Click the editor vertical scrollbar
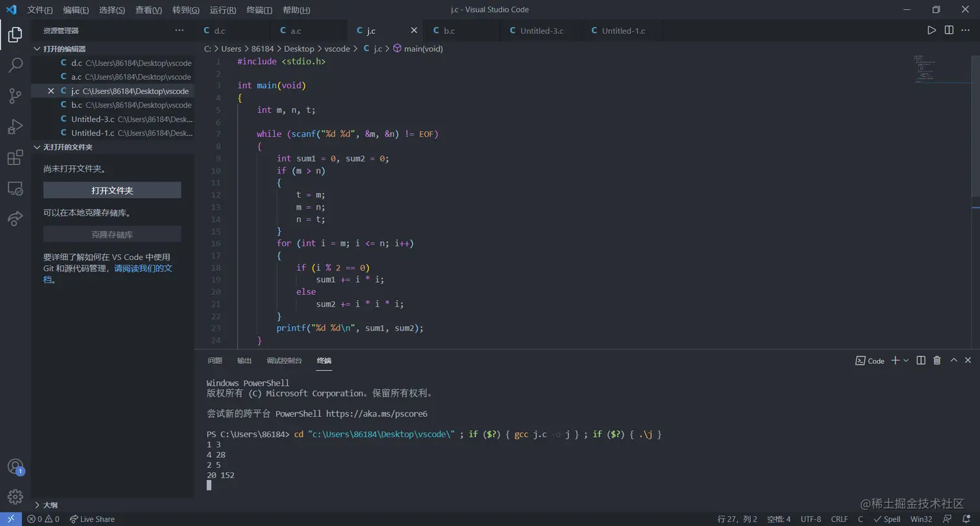This screenshot has width=980, height=526. pos(976,126)
